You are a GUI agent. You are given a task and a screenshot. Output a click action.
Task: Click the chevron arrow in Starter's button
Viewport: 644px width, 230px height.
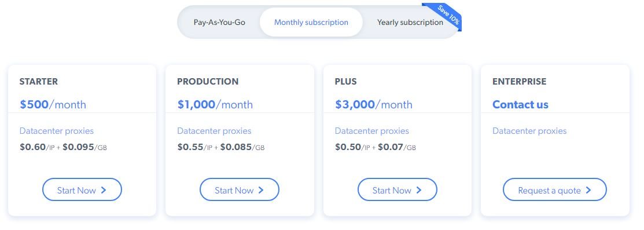click(104, 190)
